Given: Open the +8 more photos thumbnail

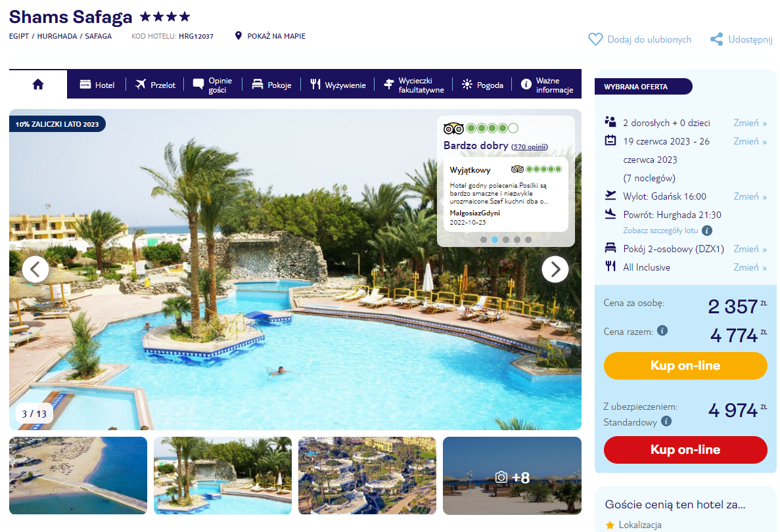Looking at the screenshot, I should pos(512,476).
